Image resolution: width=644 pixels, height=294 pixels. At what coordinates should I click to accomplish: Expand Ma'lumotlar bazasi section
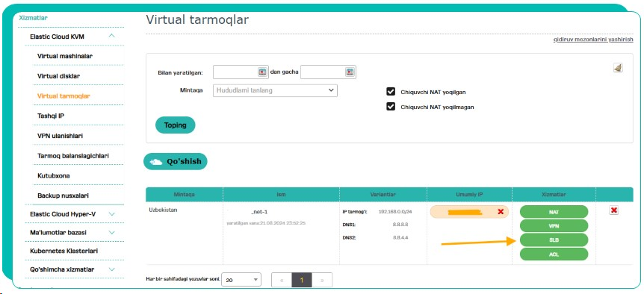[x=112, y=233]
